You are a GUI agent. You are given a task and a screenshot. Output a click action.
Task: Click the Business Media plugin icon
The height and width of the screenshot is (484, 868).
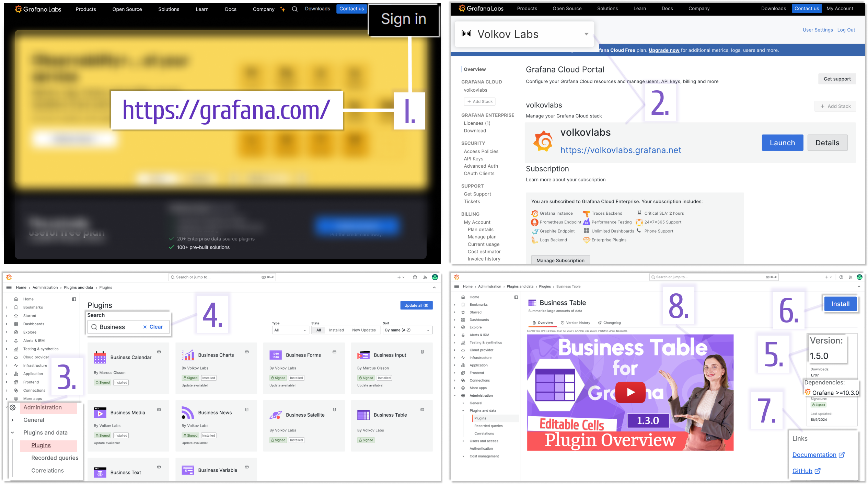(100, 413)
